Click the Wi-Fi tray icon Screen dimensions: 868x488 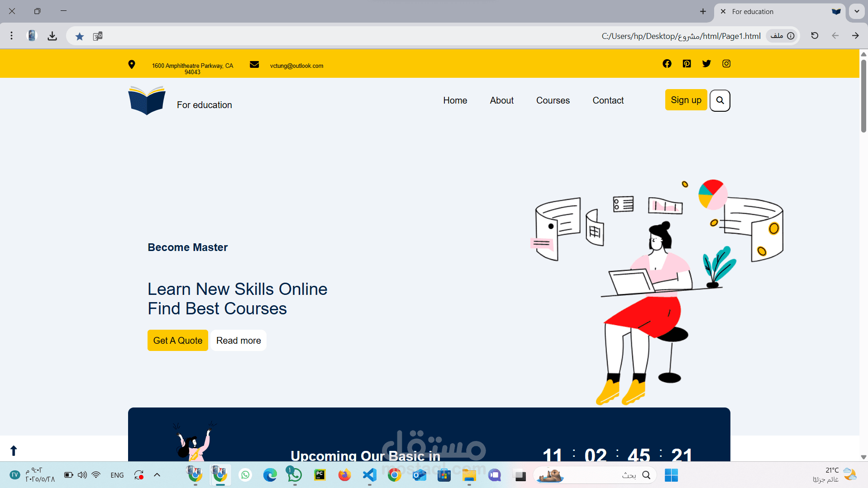(96, 475)
